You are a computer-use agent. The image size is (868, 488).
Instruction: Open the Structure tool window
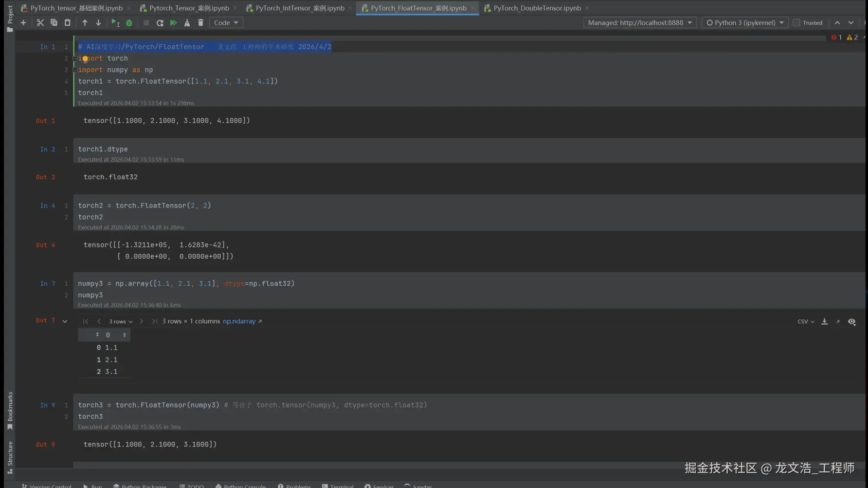[x=10, y=457]
